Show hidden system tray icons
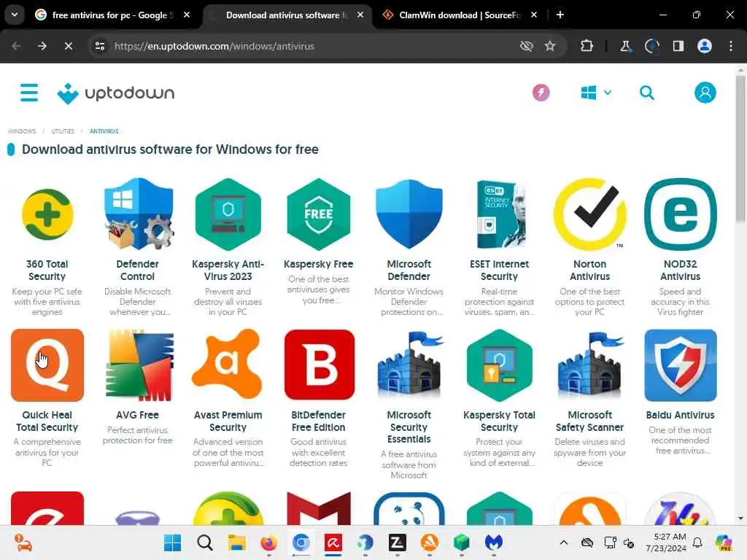The height and width of the screenshot is (560, 747). 564,542
